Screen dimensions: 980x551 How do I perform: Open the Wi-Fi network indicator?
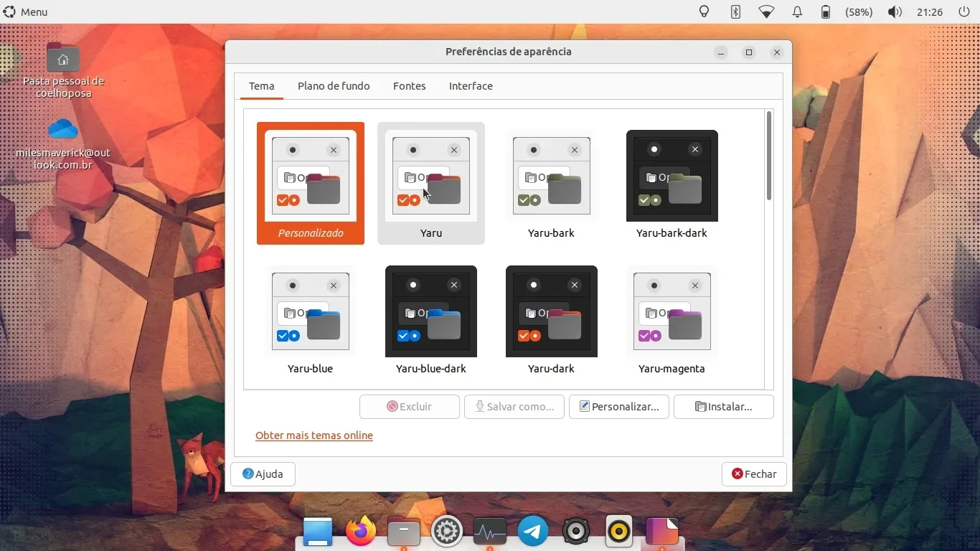coord(766,11)
